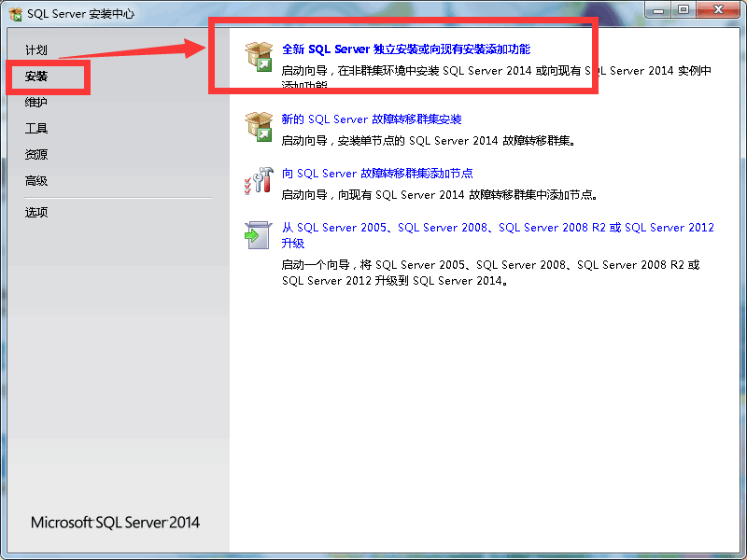Go to the 资源 sidebar page
This screenshot has width=747, height=560.
[36, 154]
